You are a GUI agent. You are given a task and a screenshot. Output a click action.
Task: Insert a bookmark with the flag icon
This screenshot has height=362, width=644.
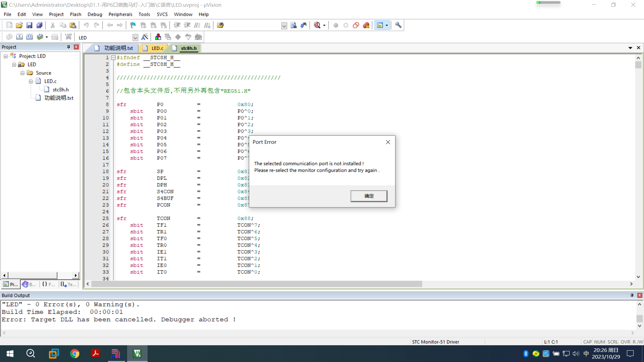[133, 25]
